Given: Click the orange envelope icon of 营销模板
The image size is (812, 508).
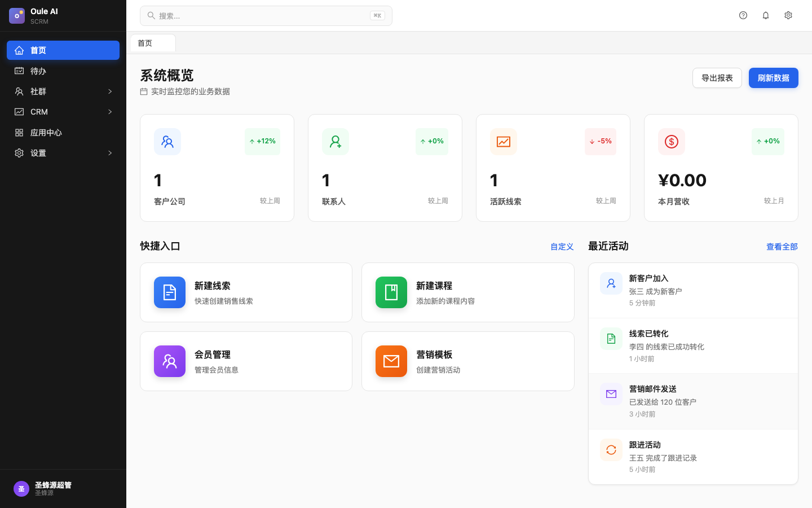Looking at the screenshot, I should pyautogui.click(x=391, y=361).
